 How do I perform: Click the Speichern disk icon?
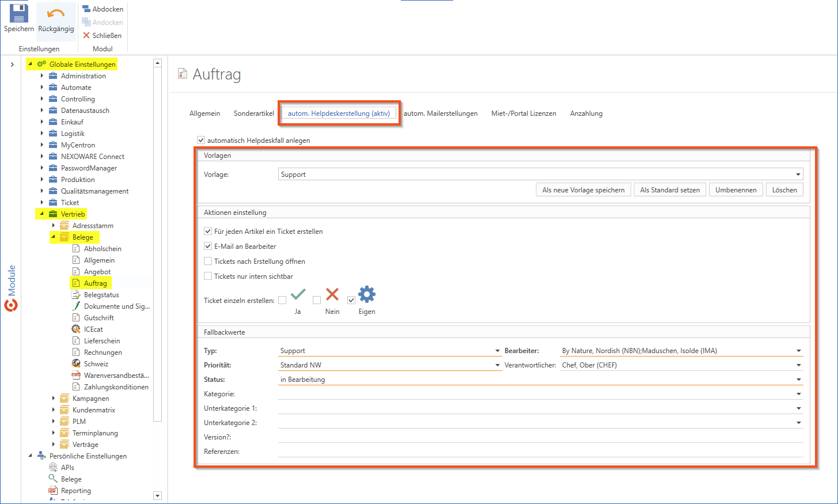(x=19, y=13)
